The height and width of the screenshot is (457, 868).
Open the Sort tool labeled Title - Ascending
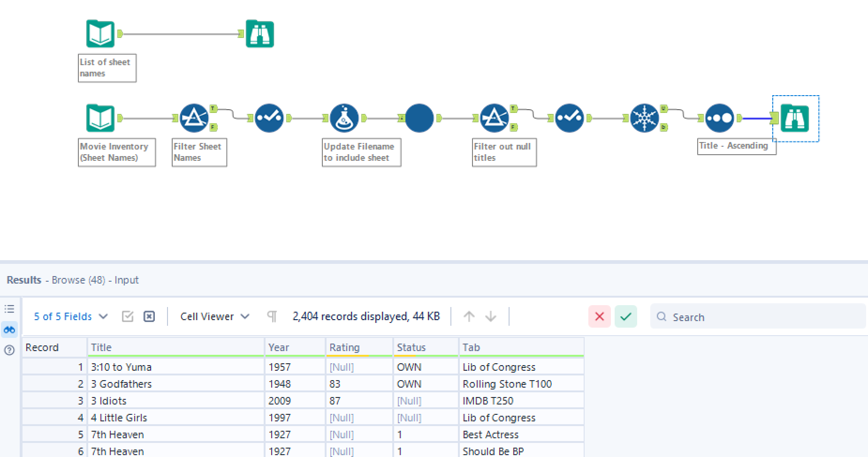tap(720, 118)
